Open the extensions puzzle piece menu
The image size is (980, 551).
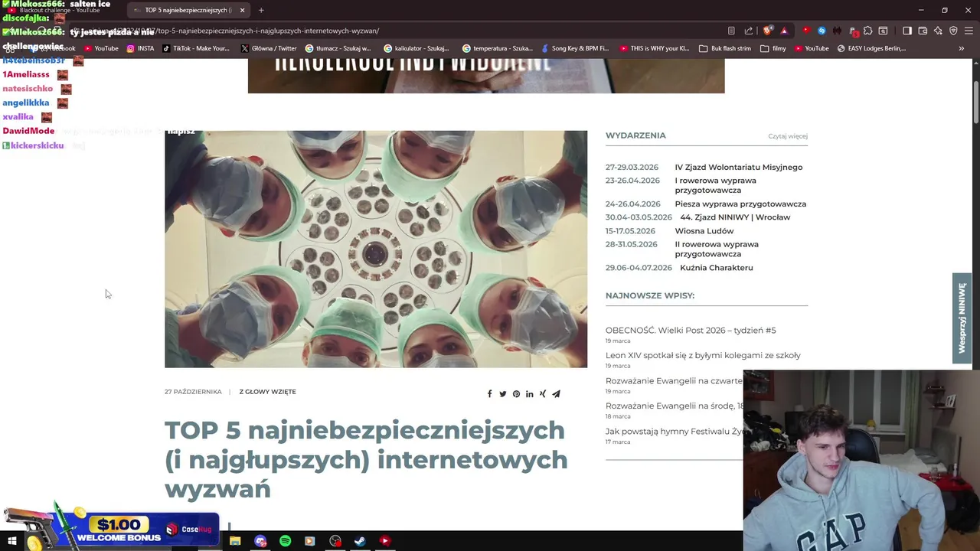867,31
